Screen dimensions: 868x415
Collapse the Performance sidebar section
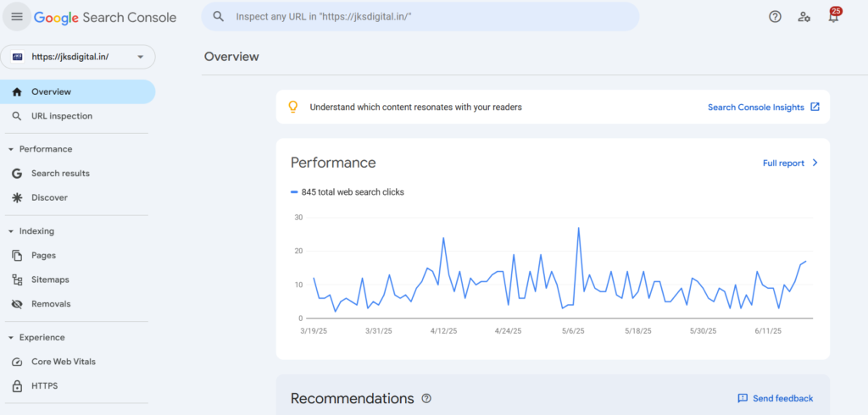click(x=10, y=149)
